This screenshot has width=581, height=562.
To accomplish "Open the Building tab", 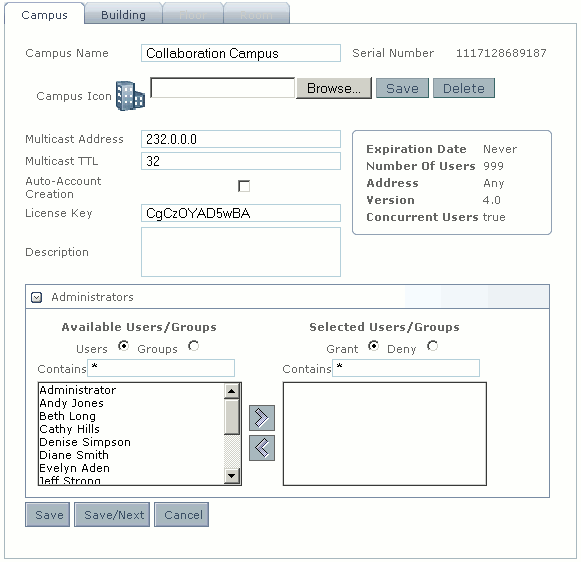I will (123, 14).
